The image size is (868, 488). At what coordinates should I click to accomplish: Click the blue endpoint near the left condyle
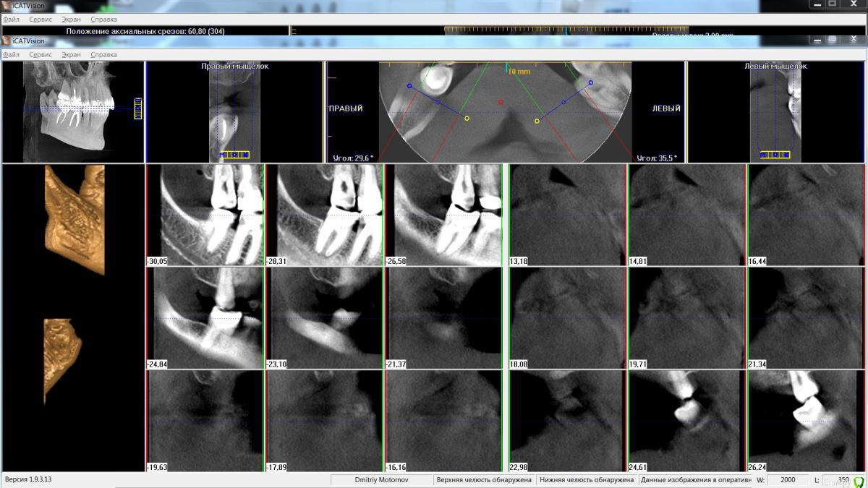[590, 83]
